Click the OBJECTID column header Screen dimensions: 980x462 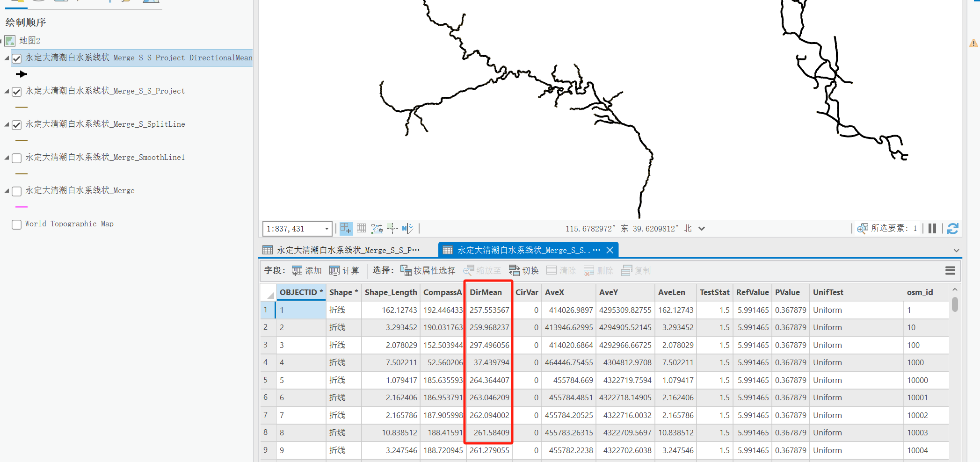(301, 292)
